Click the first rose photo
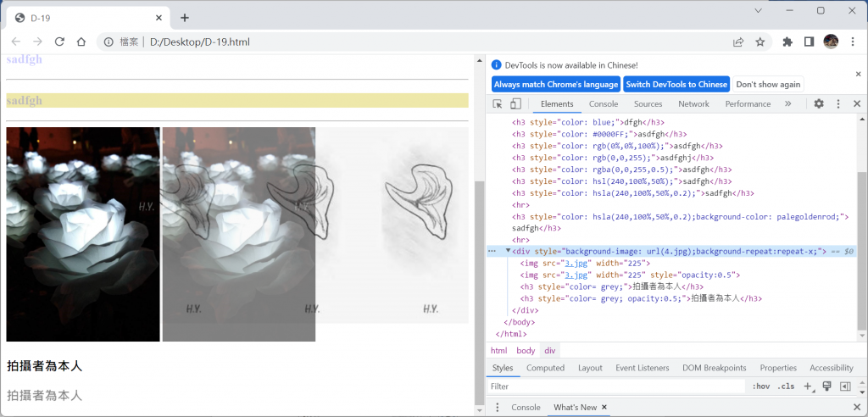The height and width of the screenshot is (417, 868). point(83,234)
